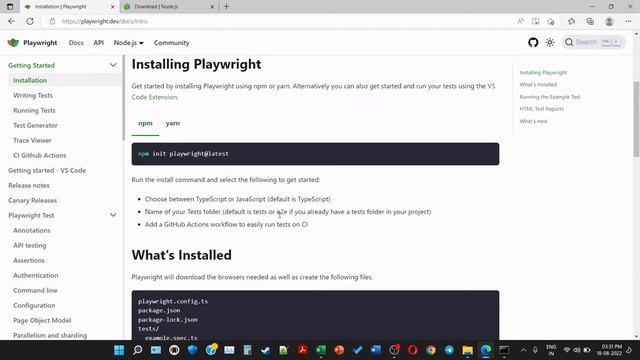Open Excel from the taskbar
Screen dimensions: 640x360
pos(321,350)
